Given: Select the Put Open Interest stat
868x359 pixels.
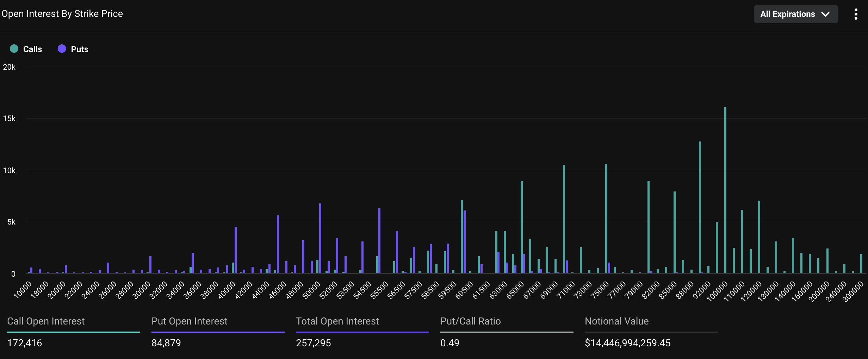Looking at the screenshot, I should pos(189,321).
